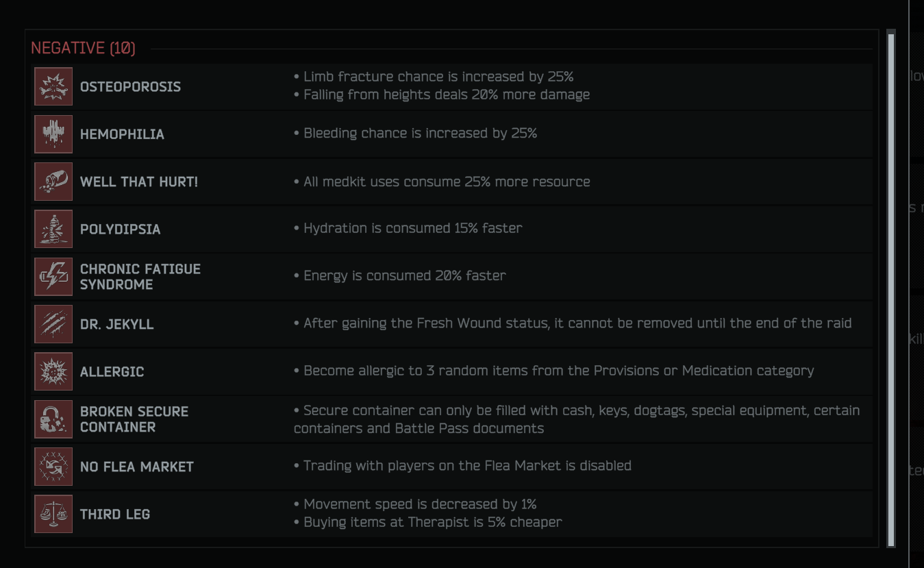This screenshot has width=924, height=568.
Task: Select the OSTEOPOROSIS title text
Action: 131,87
